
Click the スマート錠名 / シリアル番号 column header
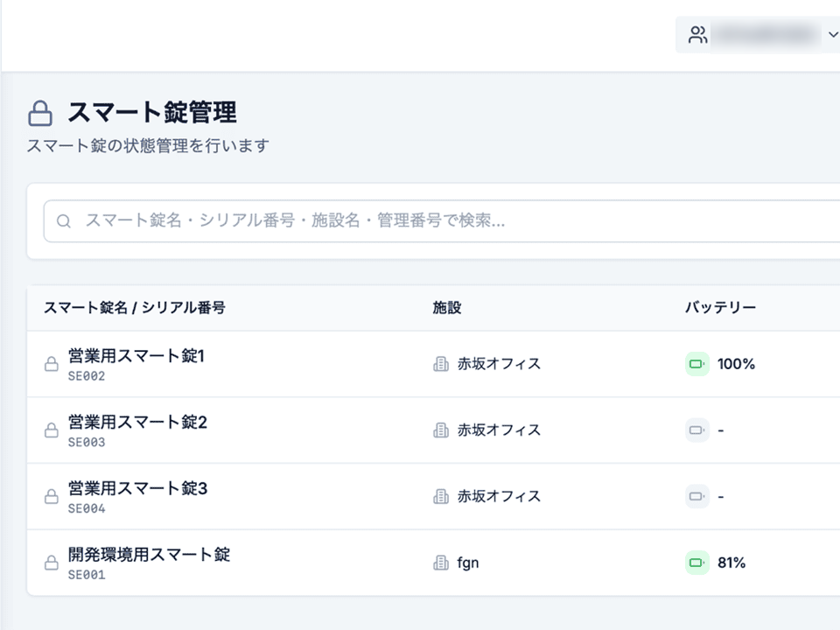[x=135, y=308]
